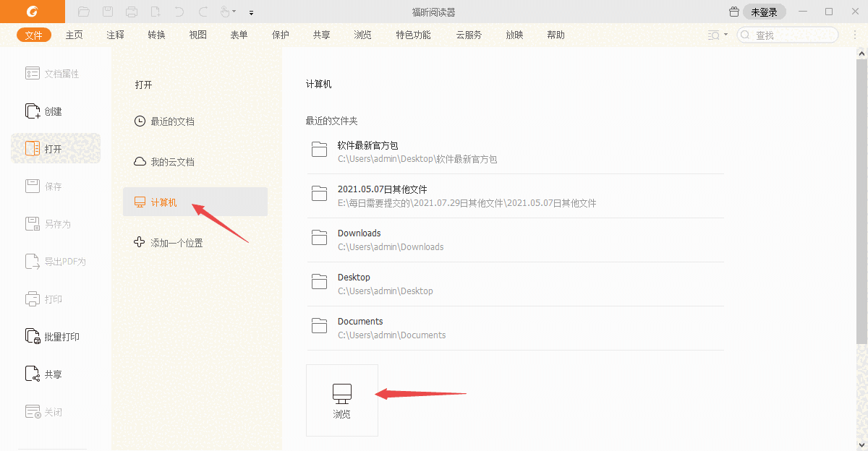Expand the customize quick access toolbar menu
Image resolution: width=868 pixels, height=451 pixels.
[x=251, y=12]
